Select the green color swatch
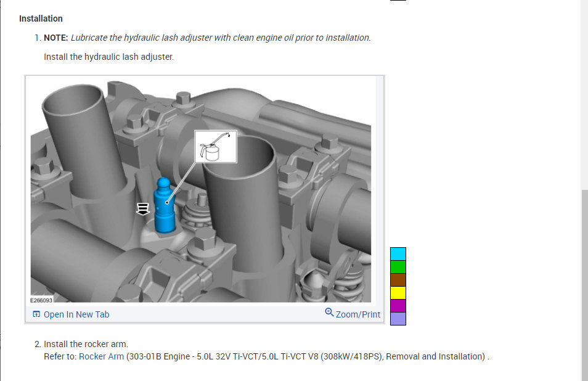This screenshot has width=588, height=381. click(398, 267)
